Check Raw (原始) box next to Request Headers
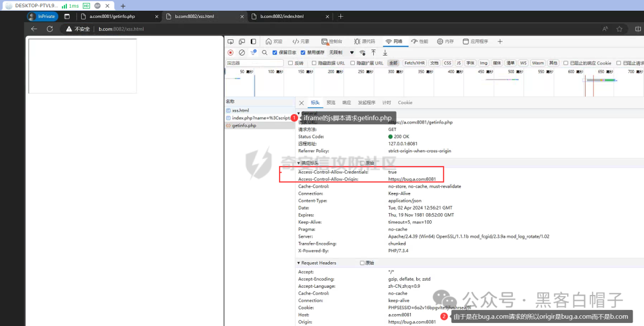Screen dimensions: 644x326 pyautogui.click(x=363, y=263)
